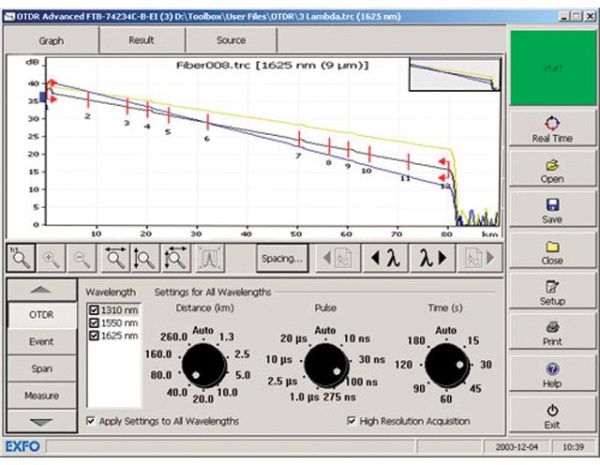Click the Spacing... button
Image resolution: width=600 pixels, height=465 pixels.
coord(282,258)
